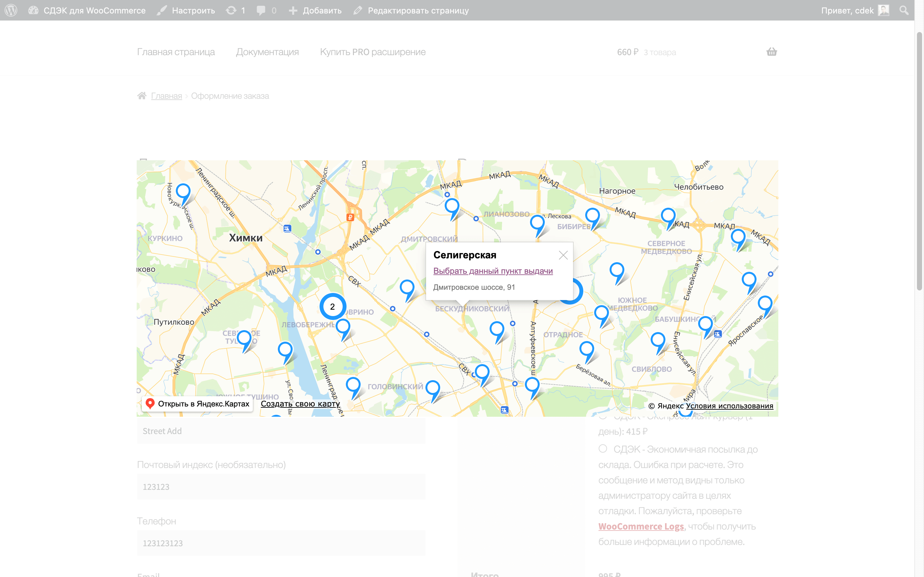Click Открыть в Яндекс.Картах button
The height and width of the screenshot is (577, 924).
coord(197,404)
